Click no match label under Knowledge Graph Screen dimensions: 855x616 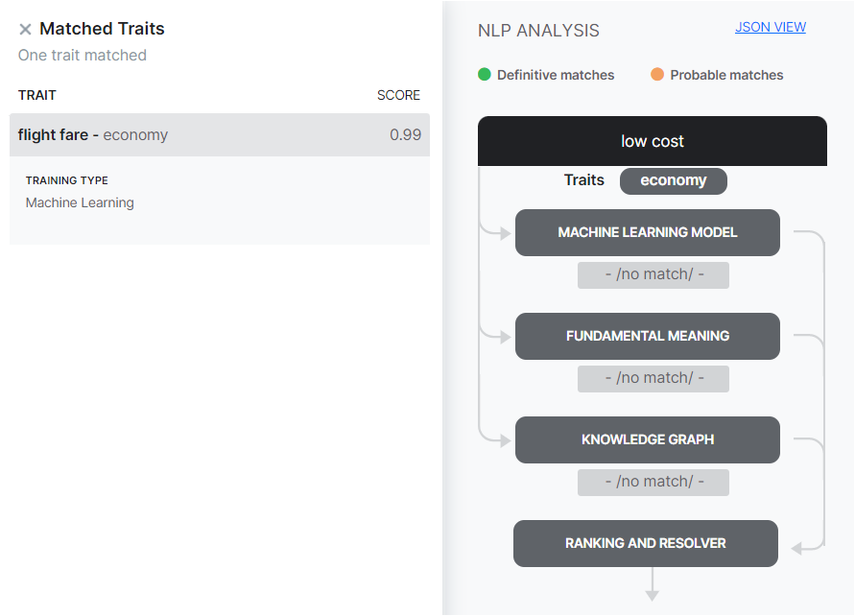[x=653, y=482]
